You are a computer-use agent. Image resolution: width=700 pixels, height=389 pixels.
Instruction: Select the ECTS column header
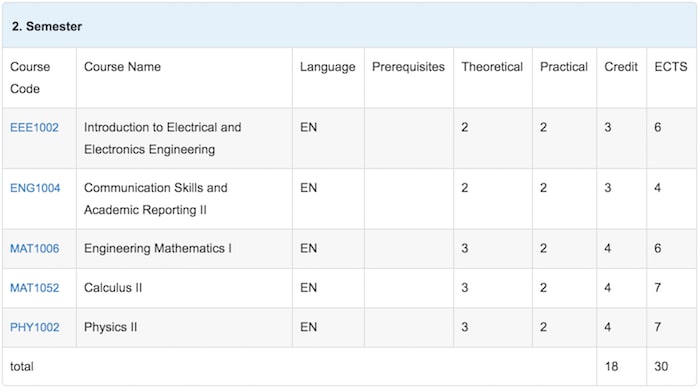click(671, 67)
